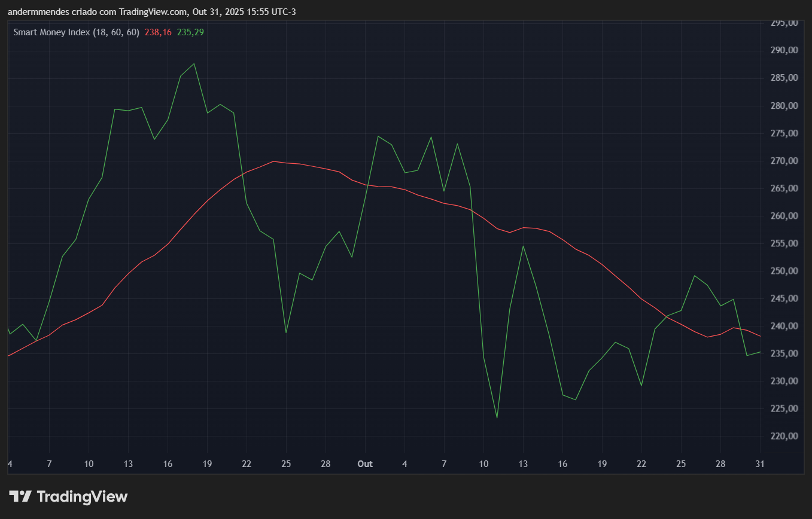812x519 pixels.
Task: Click the date label 4 at axis start
Action: (10, 464)
